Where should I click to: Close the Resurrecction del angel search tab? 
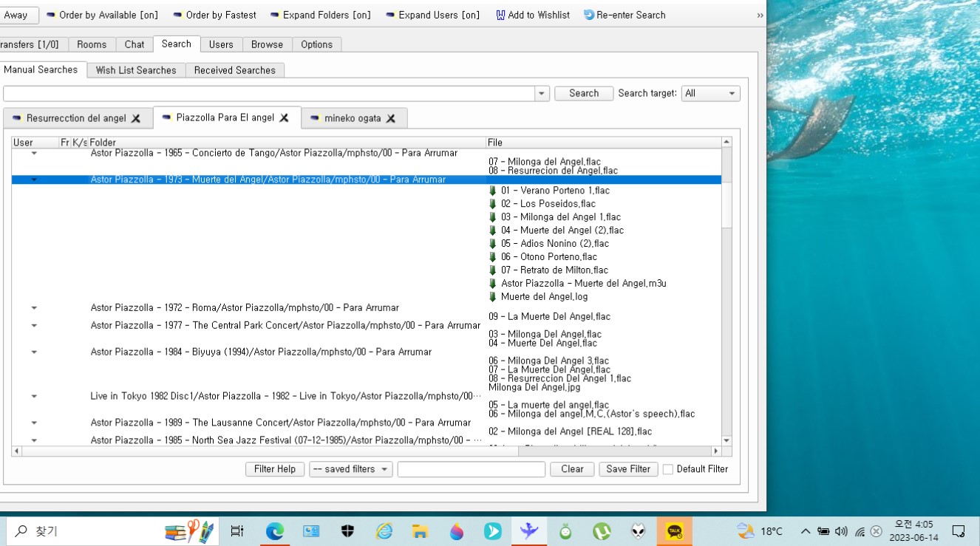pyautogui.click(x=136, y=118)
